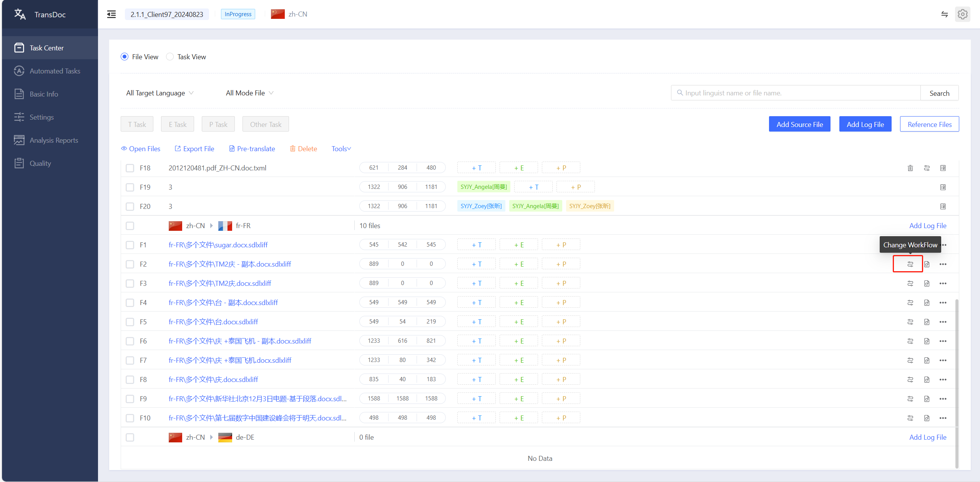Viewport: 980px width, 482px height.
Task: Open more options for file F7
Action: click(943, 360)
